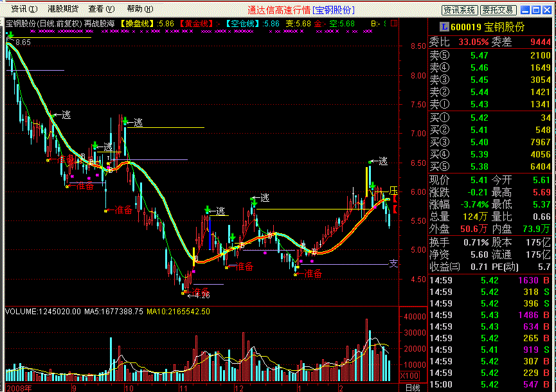Click the 卖⑤ row at price 5.47
The image size is (556, 392).
tap(490, 55)
